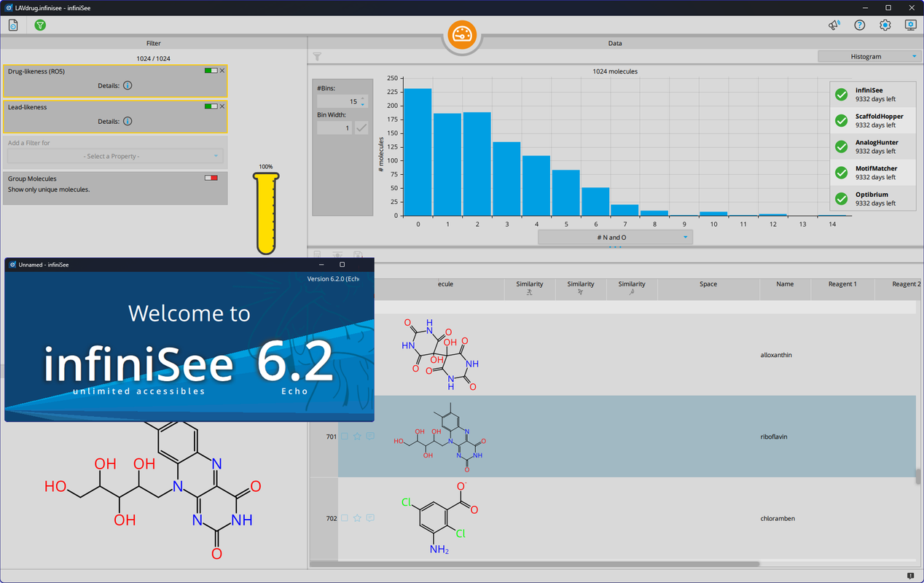The image size is (924, 583).
Task: Select histogram bar for value 3
Action: [506, 179]
